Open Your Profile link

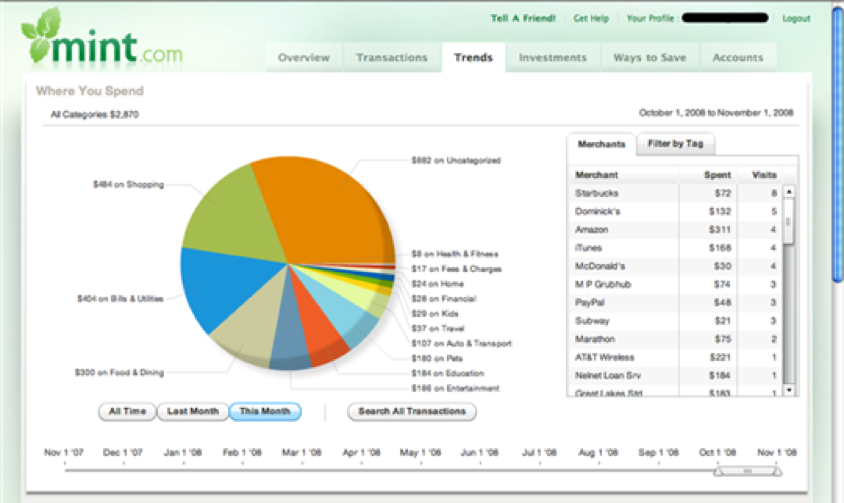650,18
